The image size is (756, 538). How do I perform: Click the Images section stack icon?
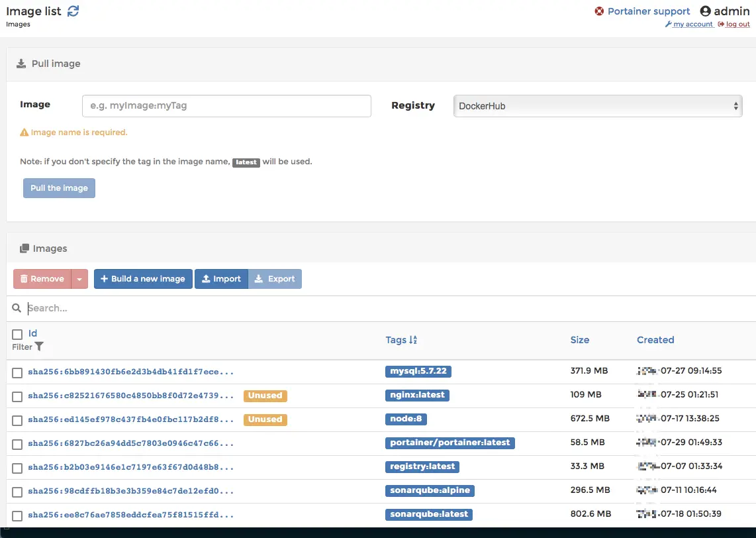click(x=24, y=248)
